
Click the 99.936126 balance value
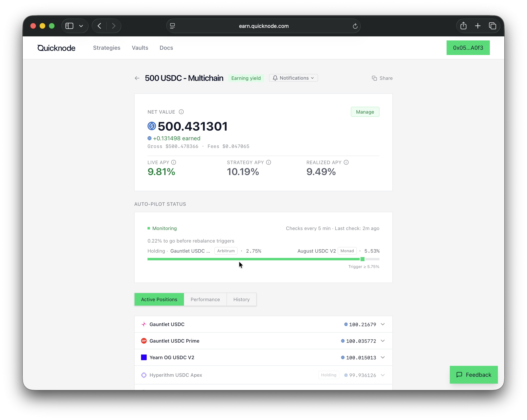point(363,375)
